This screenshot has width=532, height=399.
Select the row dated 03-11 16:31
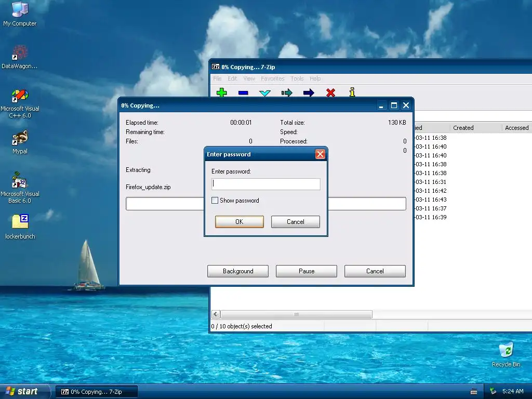pyautogui.click(x=431, y=182)
